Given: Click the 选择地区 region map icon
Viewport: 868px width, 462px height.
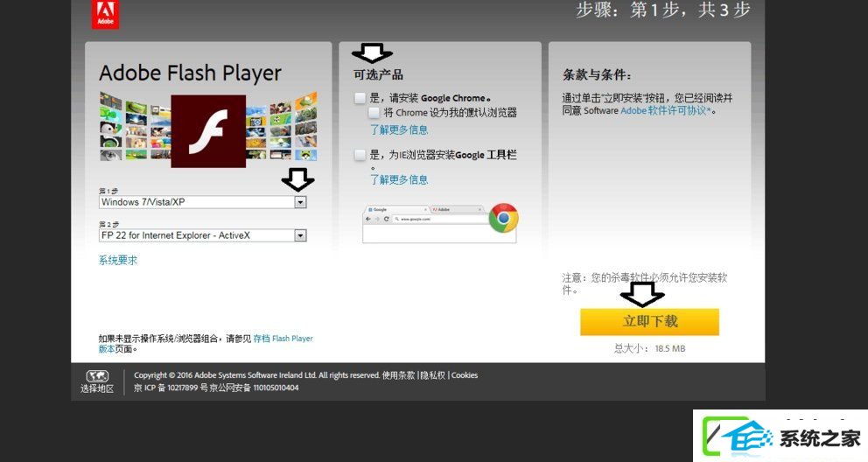Looking at the screenshot, I should (x=97, y=376).
